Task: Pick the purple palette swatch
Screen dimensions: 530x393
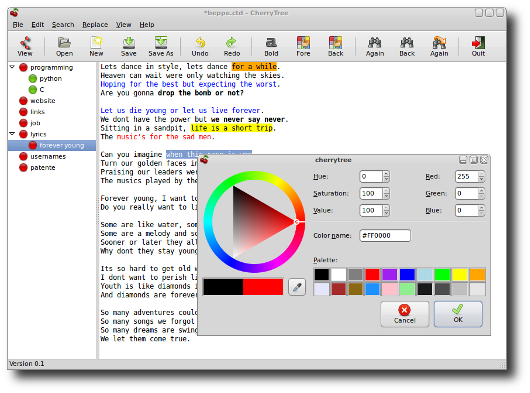Action: pos(390,274)
